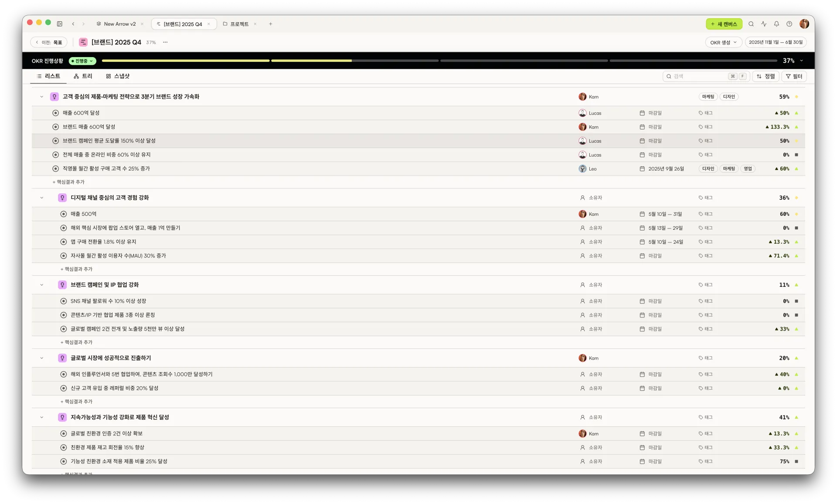This screenshot has height=504, width=837.
Task: Click the pink OKR icon beside the title
Action: click(83, 42)
